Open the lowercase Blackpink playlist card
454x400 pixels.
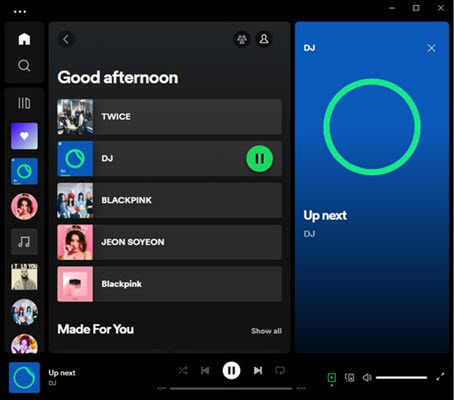coord(169,284)
